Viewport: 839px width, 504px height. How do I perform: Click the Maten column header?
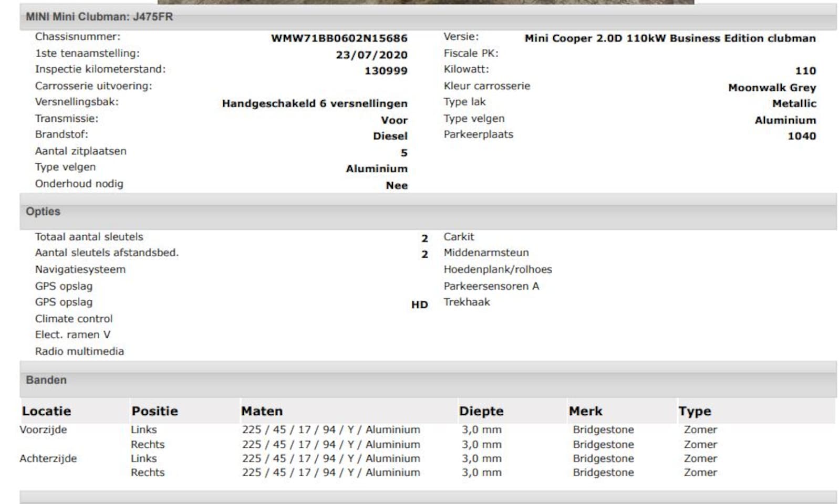(x=262, y=411)
